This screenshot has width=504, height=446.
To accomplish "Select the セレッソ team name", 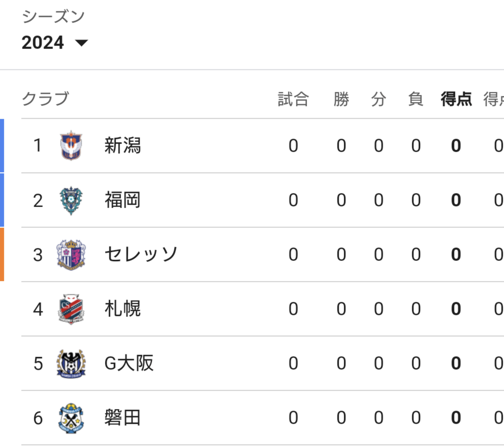I will point(141,254).
